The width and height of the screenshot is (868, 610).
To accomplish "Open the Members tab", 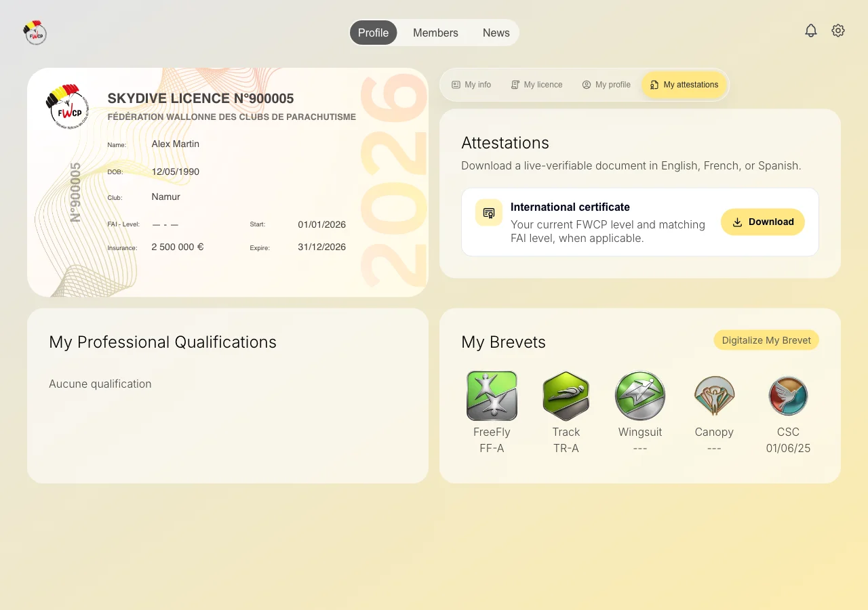I will [x=435, y=33].
